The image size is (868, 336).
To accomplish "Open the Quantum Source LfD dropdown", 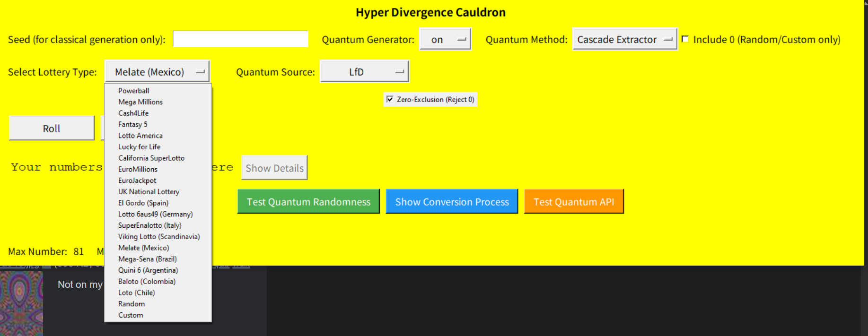I will coord(364,72).
